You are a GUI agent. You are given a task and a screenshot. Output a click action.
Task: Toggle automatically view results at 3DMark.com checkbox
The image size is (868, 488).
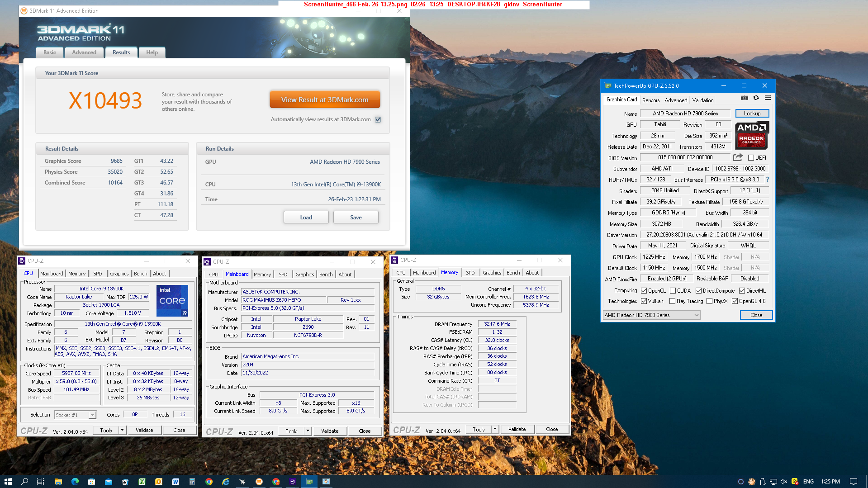378,119
